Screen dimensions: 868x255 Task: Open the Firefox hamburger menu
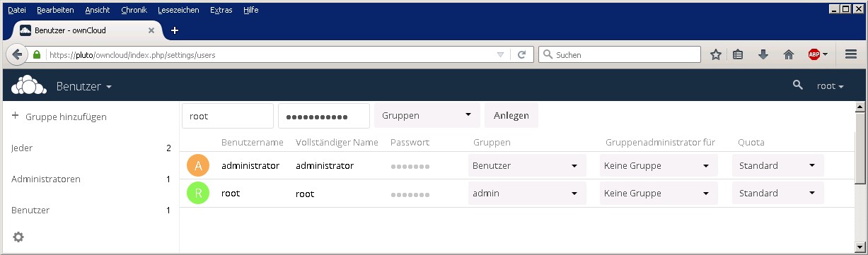click(x=851, y=54)
